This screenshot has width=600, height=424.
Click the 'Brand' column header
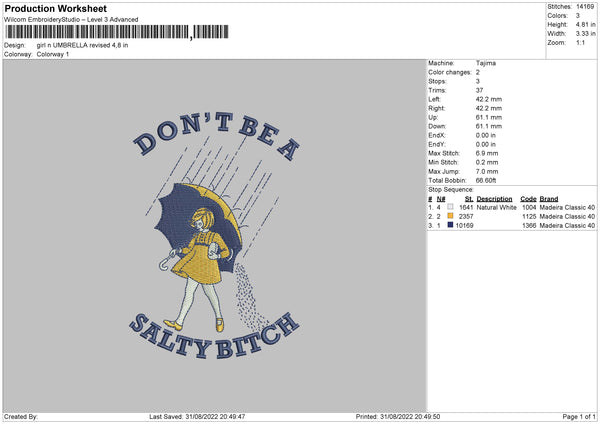click(x=549, y=199)
